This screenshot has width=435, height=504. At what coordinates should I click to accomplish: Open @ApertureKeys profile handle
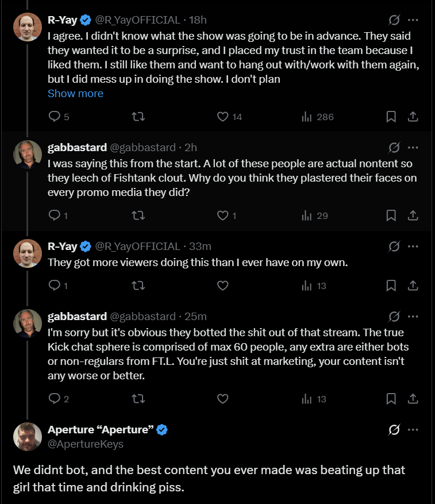[x=85, y=444]
